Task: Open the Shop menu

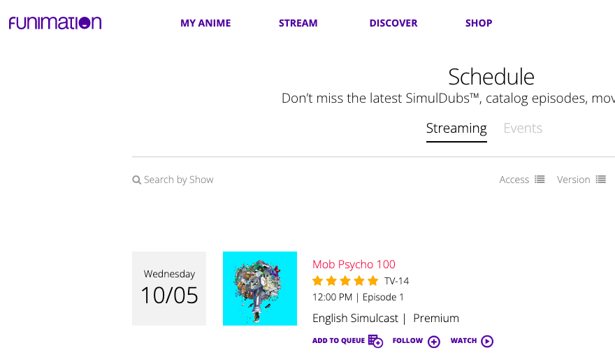Action: (479, 23)
